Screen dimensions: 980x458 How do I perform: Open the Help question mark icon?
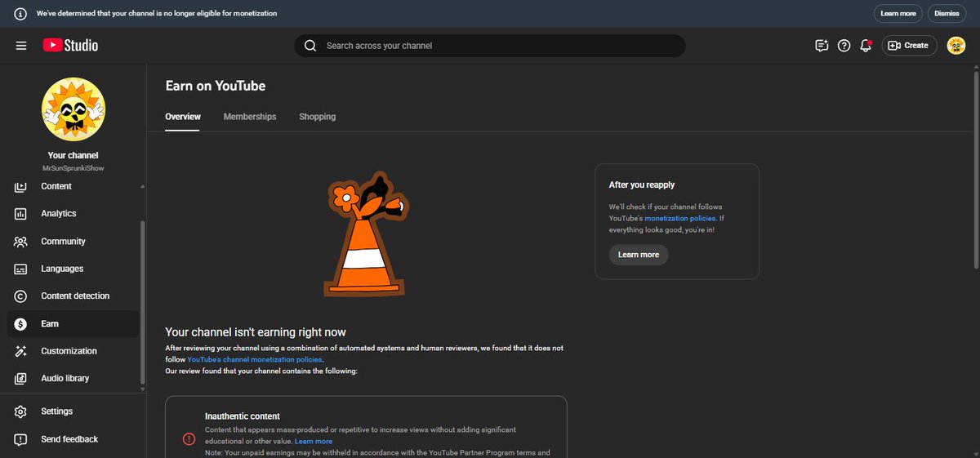(x=844, y=46)
